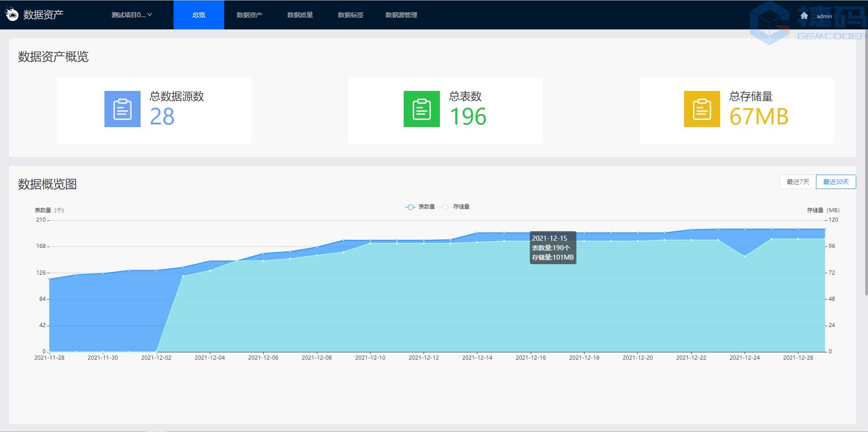This screenshot has height=432, width=868.
Task: Click the blue clipboard icon for 总数据源数
Action: (x=123, y=109)
